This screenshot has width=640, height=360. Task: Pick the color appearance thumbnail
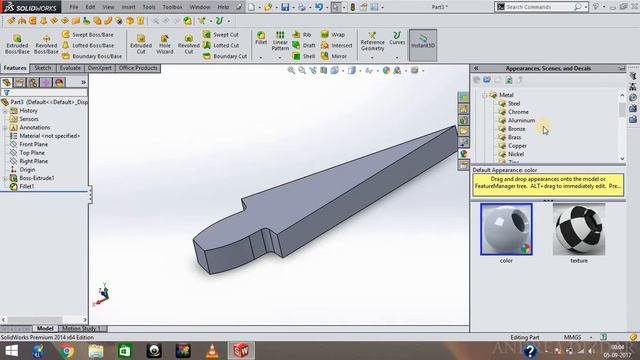(x=506, y=229)
